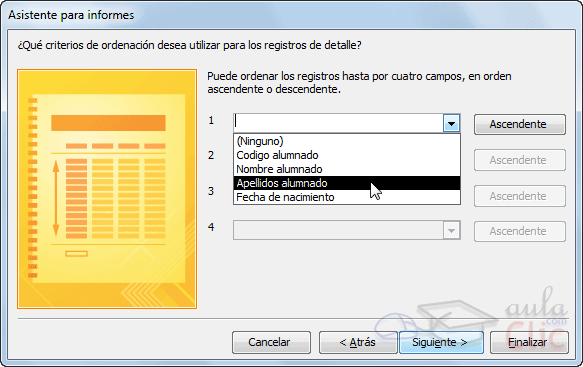Image resolution: width=583 pixels, height=367 pixels.
Task: Select the highlighted Apellidos alumnado entry
Action: tap(347, 183)
